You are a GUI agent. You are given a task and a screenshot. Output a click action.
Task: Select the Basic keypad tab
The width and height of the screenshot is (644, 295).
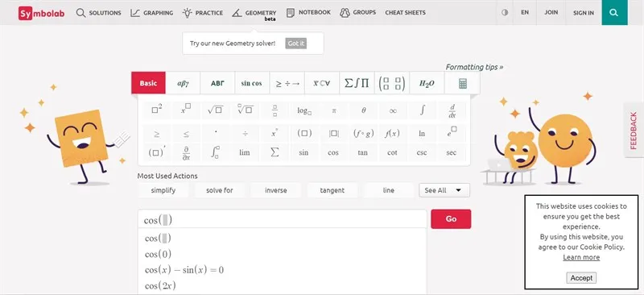coord(148,83)
